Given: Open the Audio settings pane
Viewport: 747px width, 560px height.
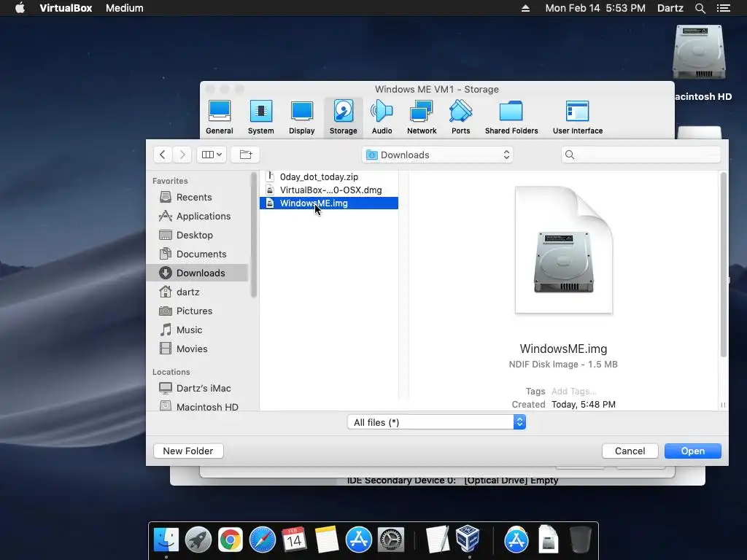Looking at the screenshot, I should coord(382,117).
